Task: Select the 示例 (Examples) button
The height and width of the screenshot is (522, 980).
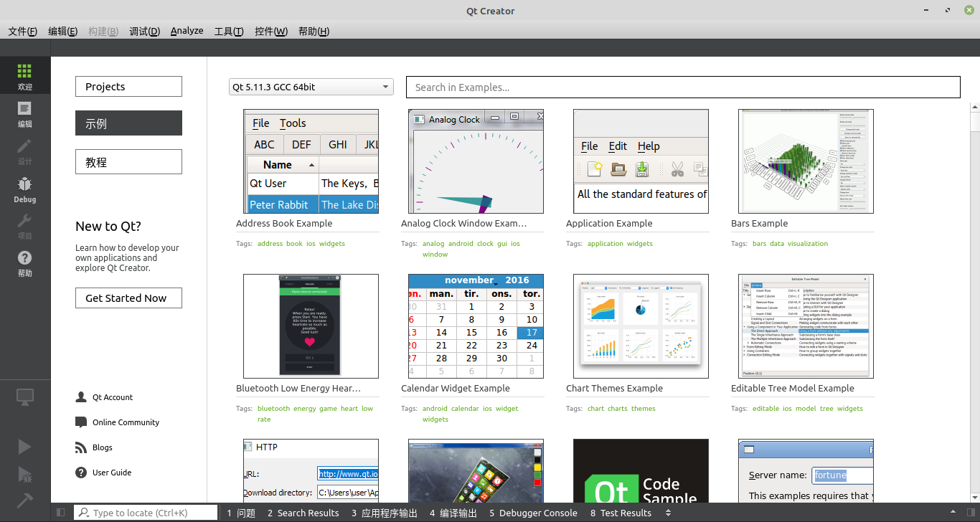Action: (x=128, y=123)
